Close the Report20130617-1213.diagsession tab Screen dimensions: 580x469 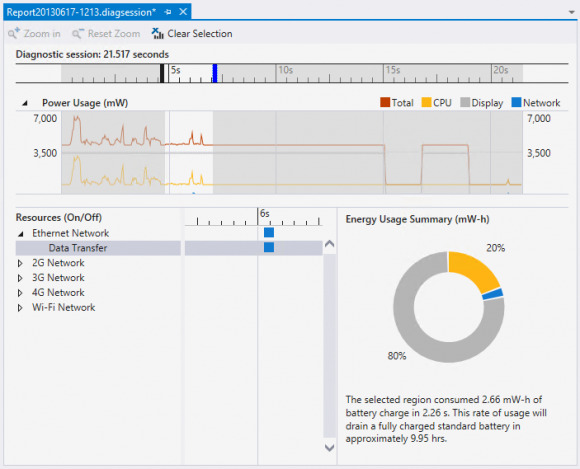[x=183, y=12]
